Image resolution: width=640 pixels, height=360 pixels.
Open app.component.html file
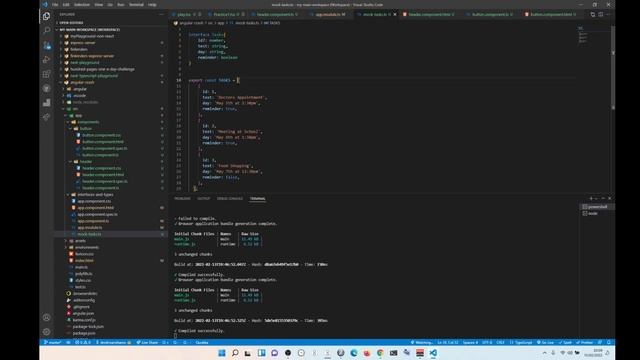point(96,208)
